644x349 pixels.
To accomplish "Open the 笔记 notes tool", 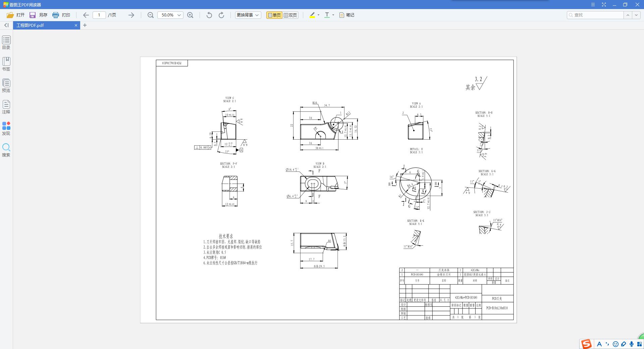I will pyautogui.click(x=347, y=15).
